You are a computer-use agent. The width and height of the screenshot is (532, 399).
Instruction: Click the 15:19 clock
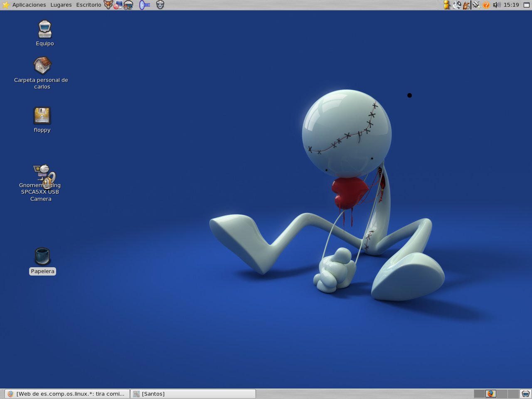[511, 5]
